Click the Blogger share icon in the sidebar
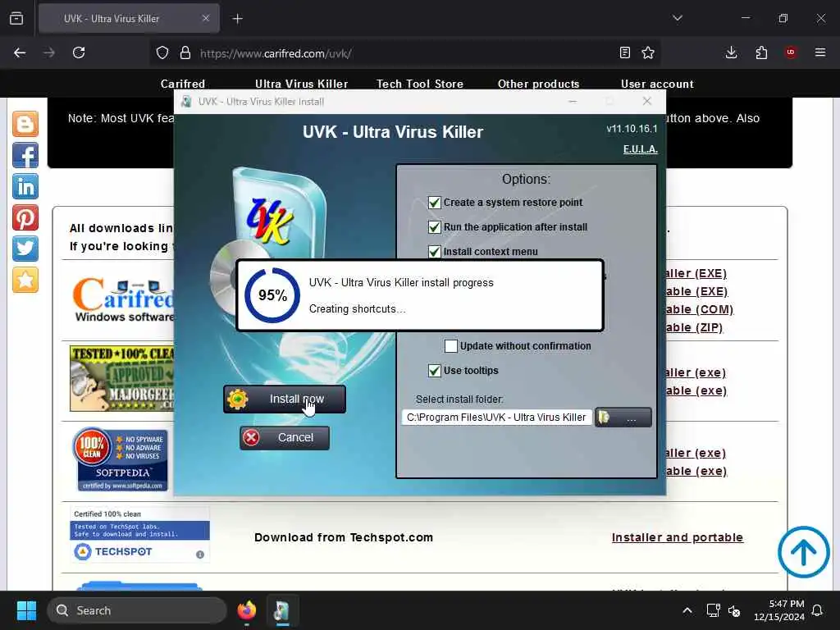This screenshot has height=630, width=840. point(25,124)
